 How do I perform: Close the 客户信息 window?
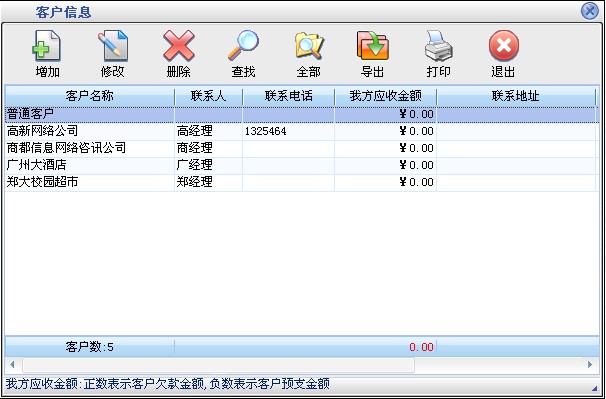(590, 11)
